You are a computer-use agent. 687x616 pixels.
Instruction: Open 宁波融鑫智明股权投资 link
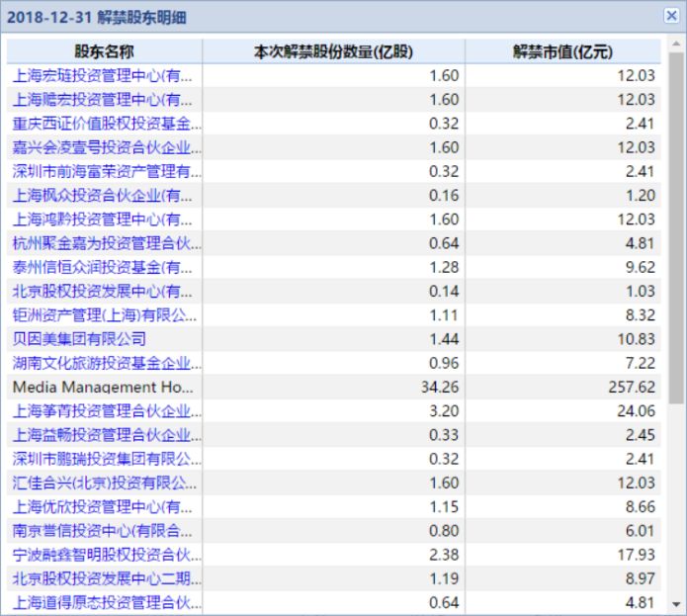pos(107,555)
